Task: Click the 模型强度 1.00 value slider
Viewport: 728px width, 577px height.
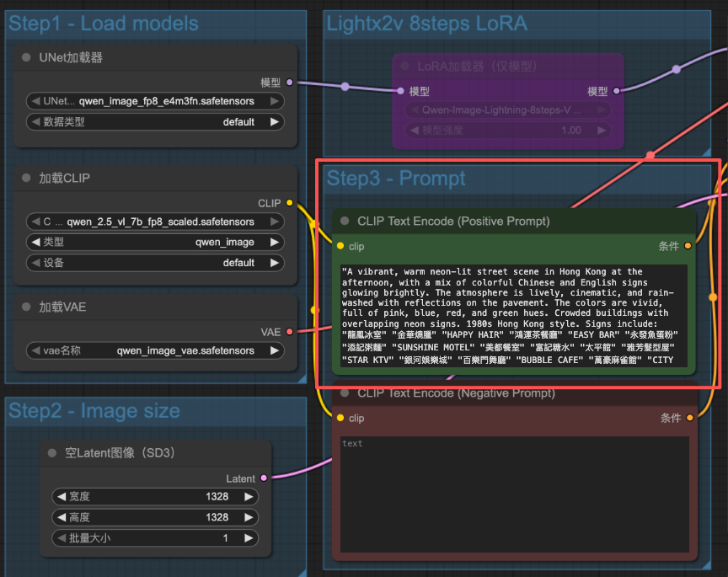Action: [x=507, y=131]
